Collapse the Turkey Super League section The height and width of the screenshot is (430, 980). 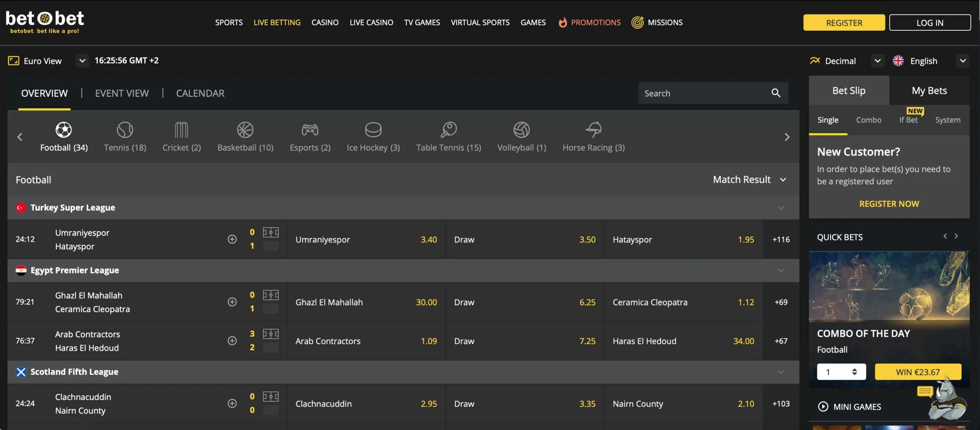click(x=781, y=208)
